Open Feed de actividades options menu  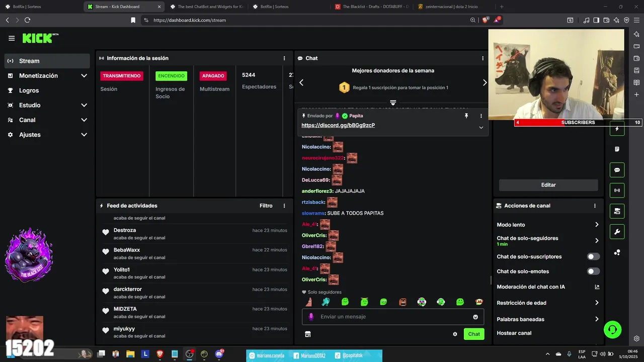point(284,206)
